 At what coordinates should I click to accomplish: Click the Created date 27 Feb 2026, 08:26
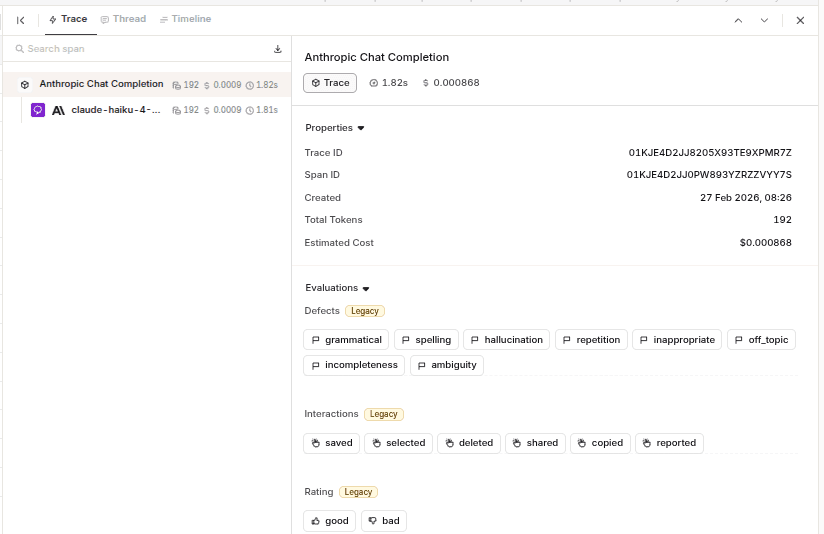click(746, 198)
